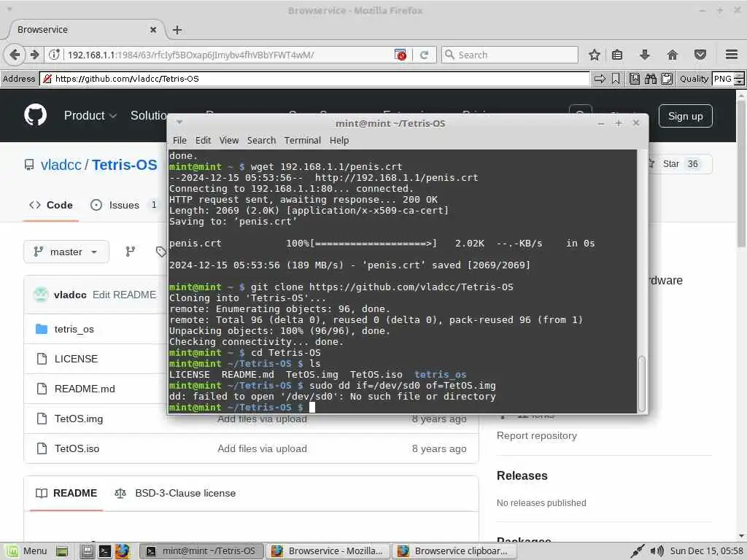Click the Pocket icon in Firefox toolbar
Screen dimensions: 747x560
pyautogui.click(x=700, y=55)
